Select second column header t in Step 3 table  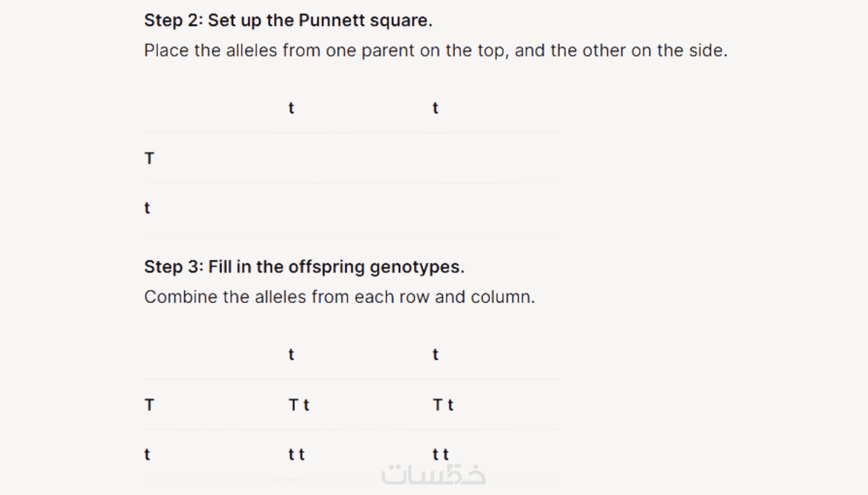tap(435, 354)
